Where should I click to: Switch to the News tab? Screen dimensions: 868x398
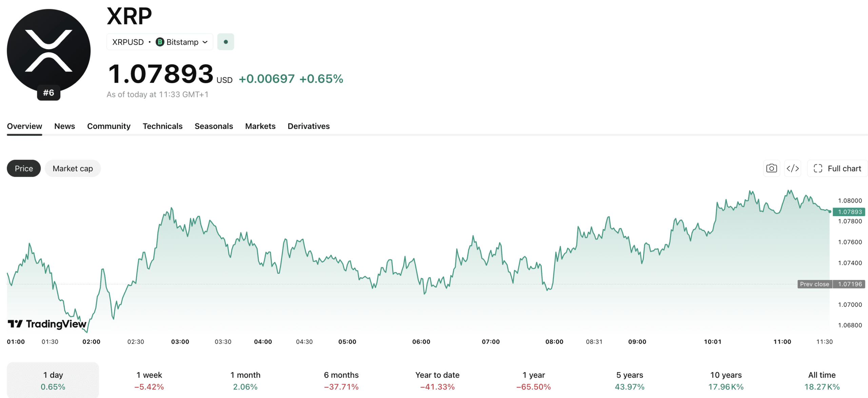[64, 126]
